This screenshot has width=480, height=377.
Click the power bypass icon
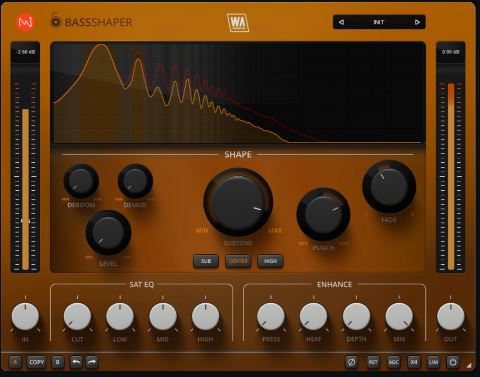tap(453, 362)
